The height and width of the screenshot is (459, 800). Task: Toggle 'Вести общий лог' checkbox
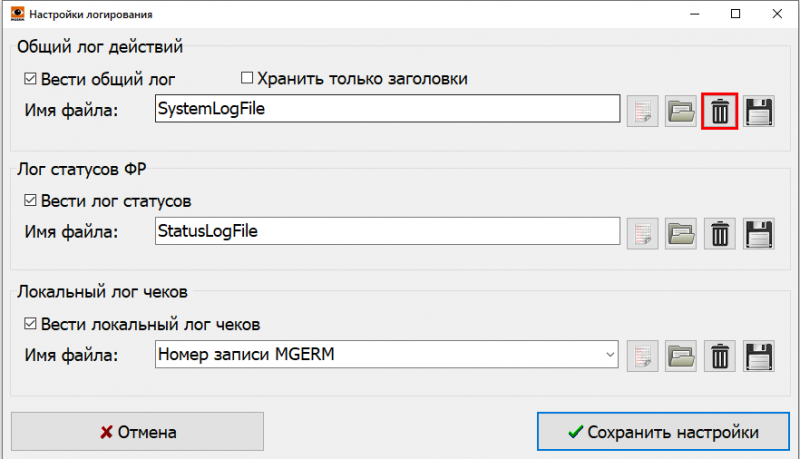coord(30,79)
